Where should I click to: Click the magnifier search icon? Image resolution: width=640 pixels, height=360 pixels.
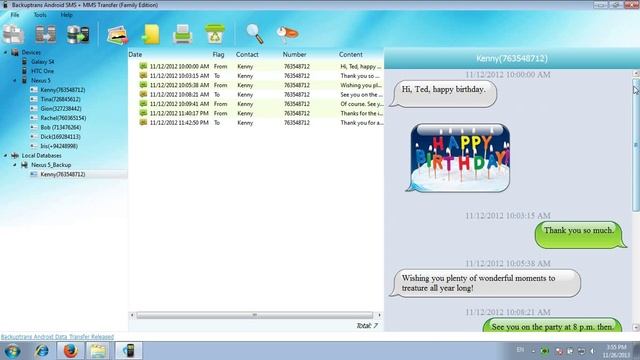point(255,34)
